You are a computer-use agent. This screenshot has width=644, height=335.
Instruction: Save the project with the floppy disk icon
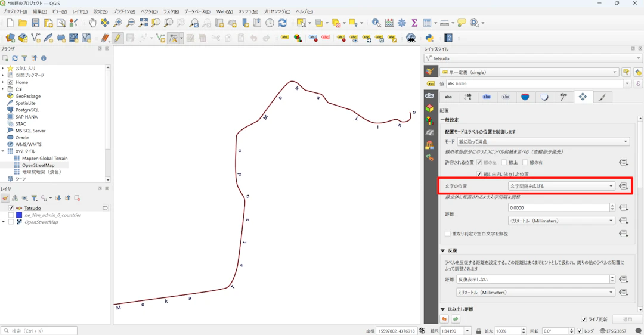(x=35, y=23)
